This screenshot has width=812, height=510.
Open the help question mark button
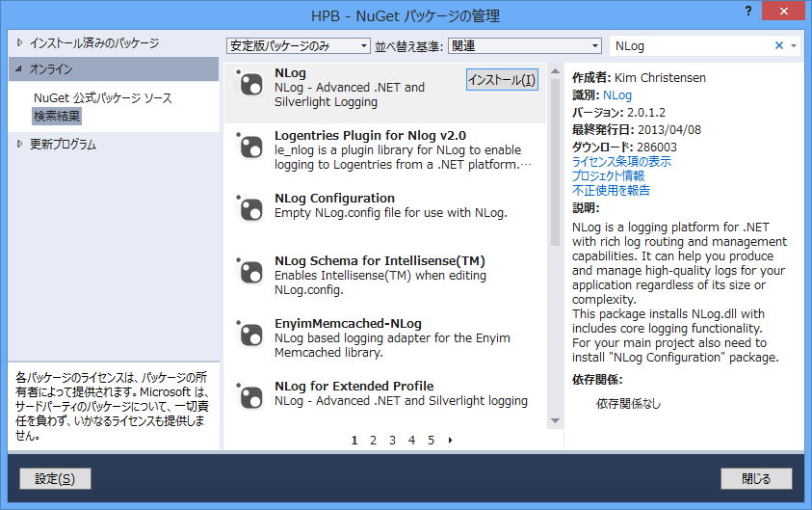click(x=748, y=11)
